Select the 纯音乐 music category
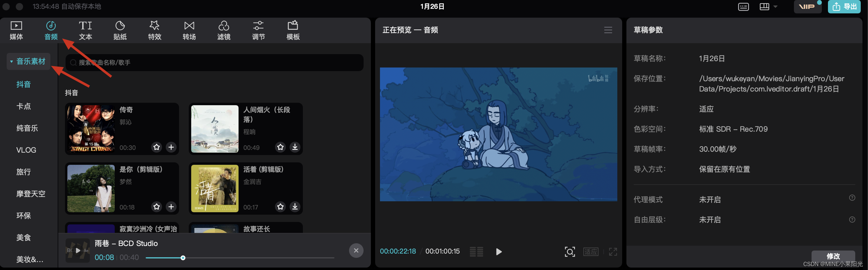The height and width of the screenshot is (270, 868). pyautogui.click(x=27, y=128)
